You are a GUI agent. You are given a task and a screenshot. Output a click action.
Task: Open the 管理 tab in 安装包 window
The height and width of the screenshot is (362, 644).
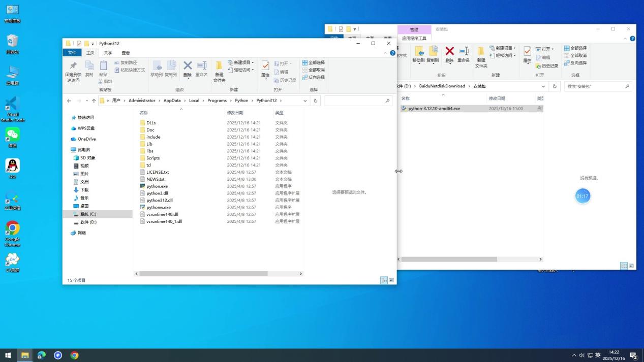(414, 29)
